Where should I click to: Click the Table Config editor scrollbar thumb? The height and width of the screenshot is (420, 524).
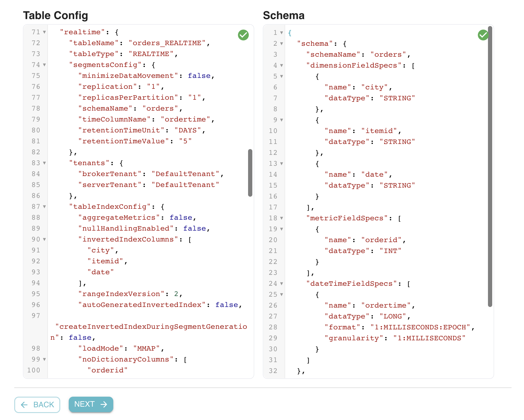pos(250,173)
